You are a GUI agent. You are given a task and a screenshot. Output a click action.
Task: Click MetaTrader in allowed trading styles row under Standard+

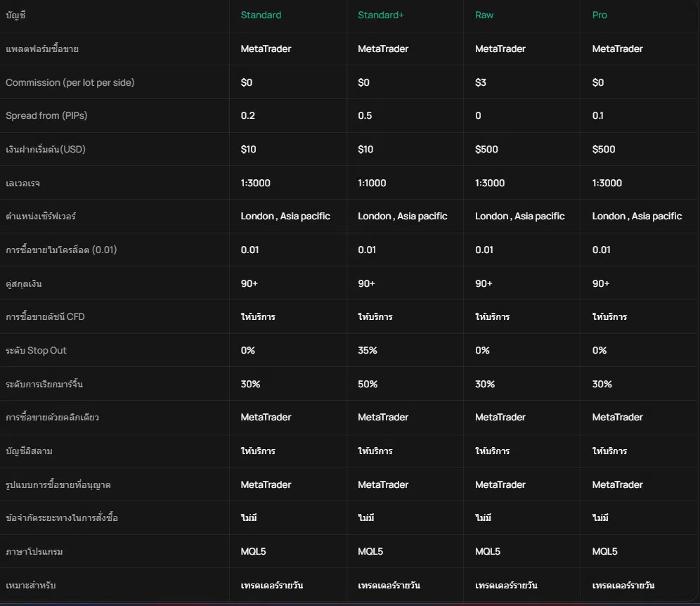pos(383,484)
